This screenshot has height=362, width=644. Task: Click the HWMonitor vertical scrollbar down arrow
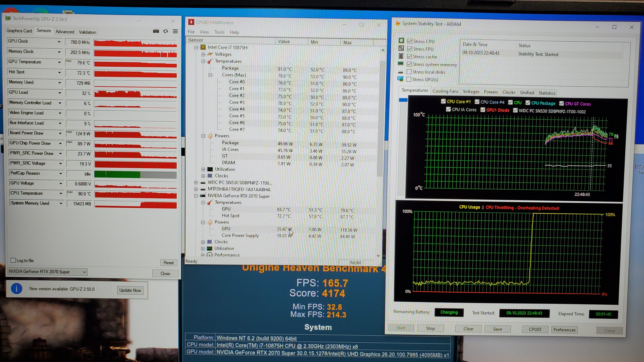378,256
